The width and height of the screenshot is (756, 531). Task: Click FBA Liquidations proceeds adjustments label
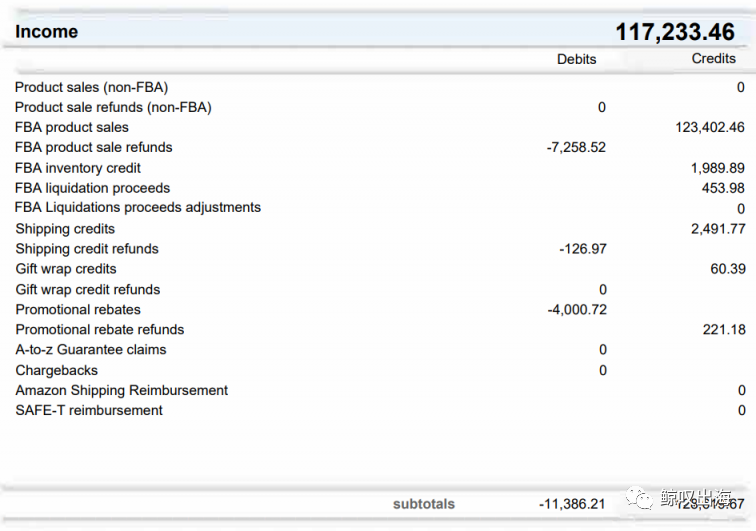coord(138,207)
